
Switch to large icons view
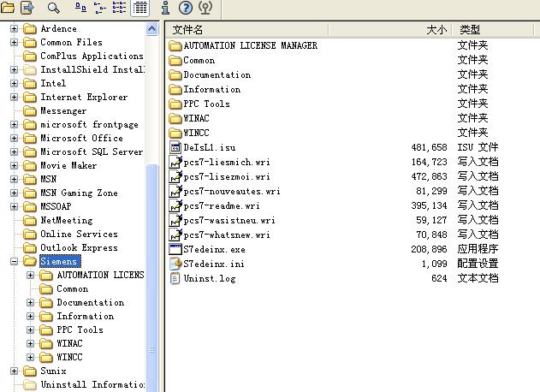click(x=81, y=8)
